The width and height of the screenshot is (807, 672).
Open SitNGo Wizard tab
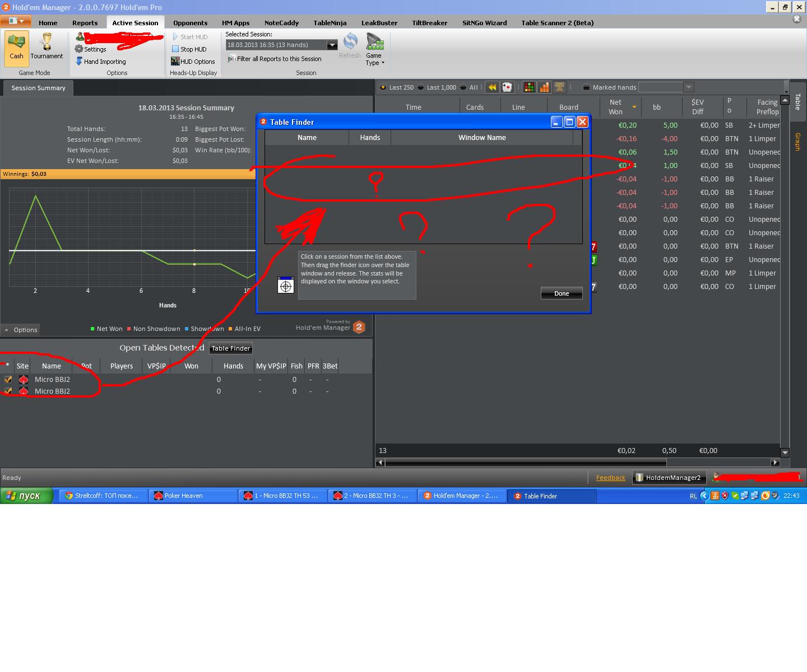485,23
